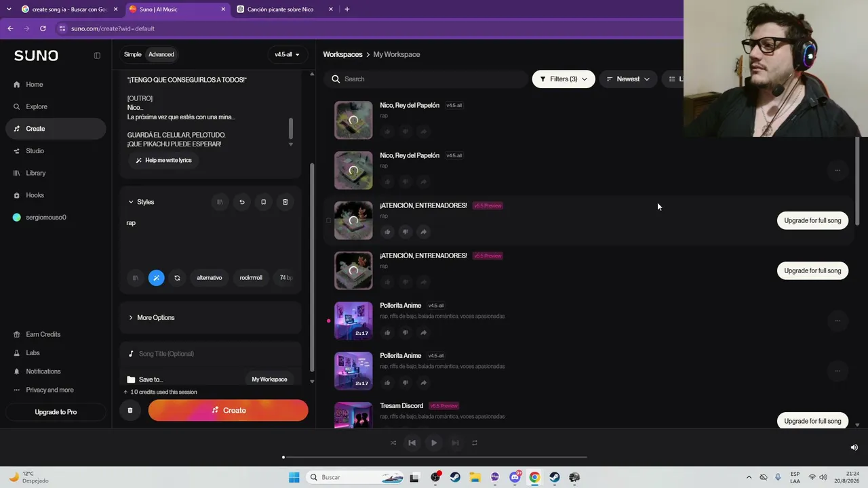Image resolution: width=868 pixels, height=488 pixels.
Task: Click the player progress bar
Action: tap(434, 457)
